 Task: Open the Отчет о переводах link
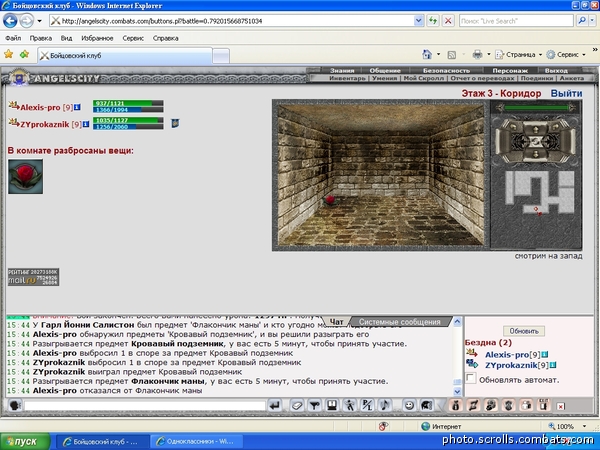pos(482,78)
